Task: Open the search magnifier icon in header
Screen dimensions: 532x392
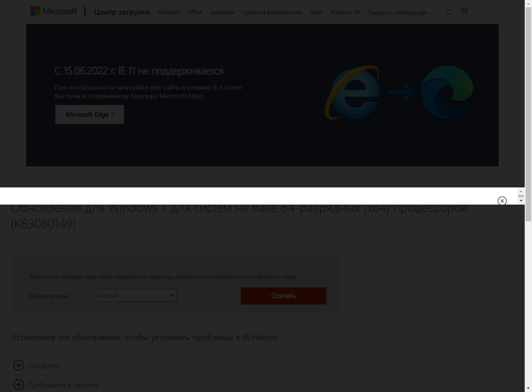Action: (448, 12)
